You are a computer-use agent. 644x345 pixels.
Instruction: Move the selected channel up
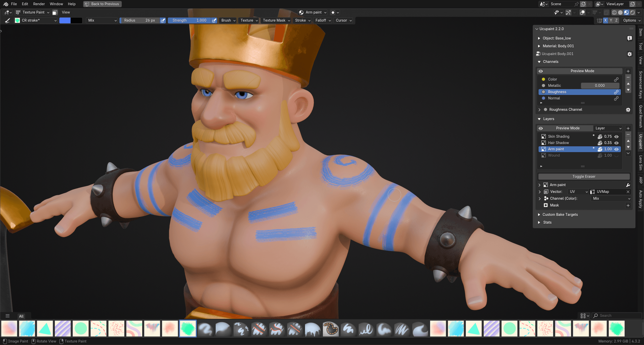[628, 84]
